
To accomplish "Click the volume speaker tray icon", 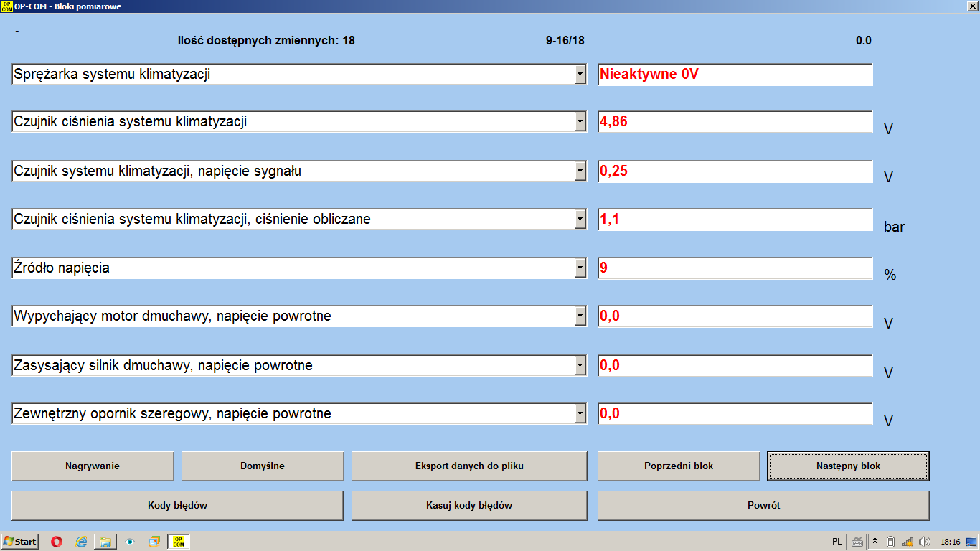I will (x=924, y=542).
